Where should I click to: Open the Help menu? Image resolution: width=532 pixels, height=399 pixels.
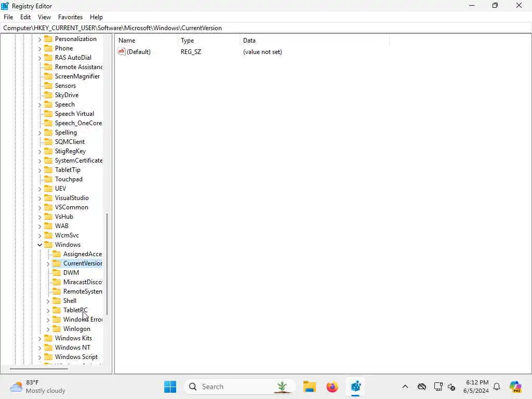coord(96,17)
